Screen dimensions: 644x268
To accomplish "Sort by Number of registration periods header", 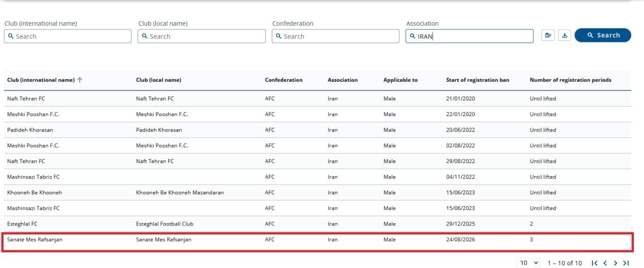I will [x=570, y=80].
